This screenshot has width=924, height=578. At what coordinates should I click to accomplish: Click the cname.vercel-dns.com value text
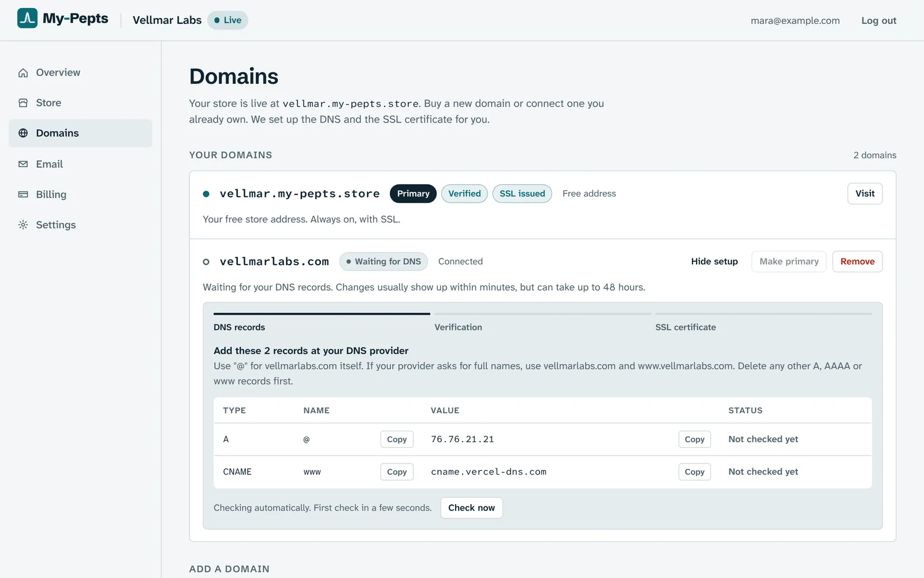(489, 472)
